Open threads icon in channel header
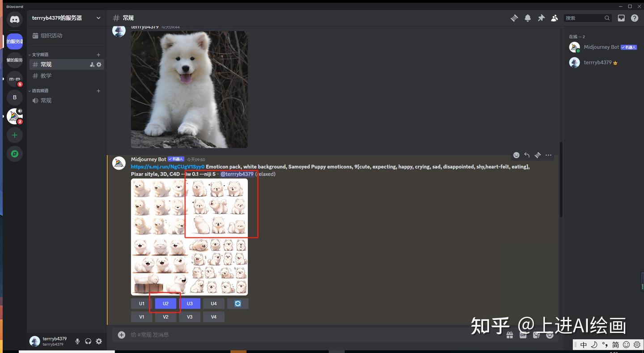644x353 pixels. pyautogui.click(x=514, y=18)
